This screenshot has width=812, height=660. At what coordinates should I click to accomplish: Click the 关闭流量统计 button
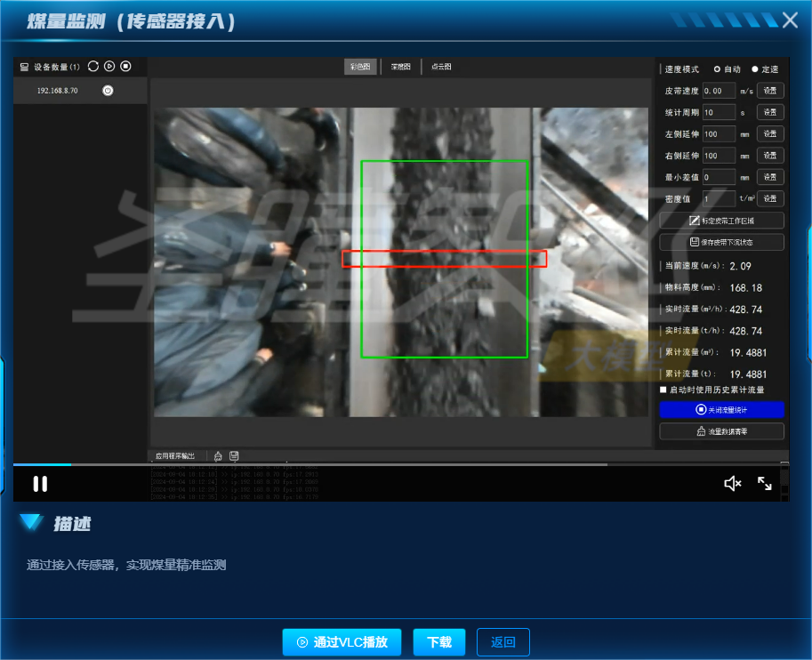pyautogui.click(x=721, y=410)
